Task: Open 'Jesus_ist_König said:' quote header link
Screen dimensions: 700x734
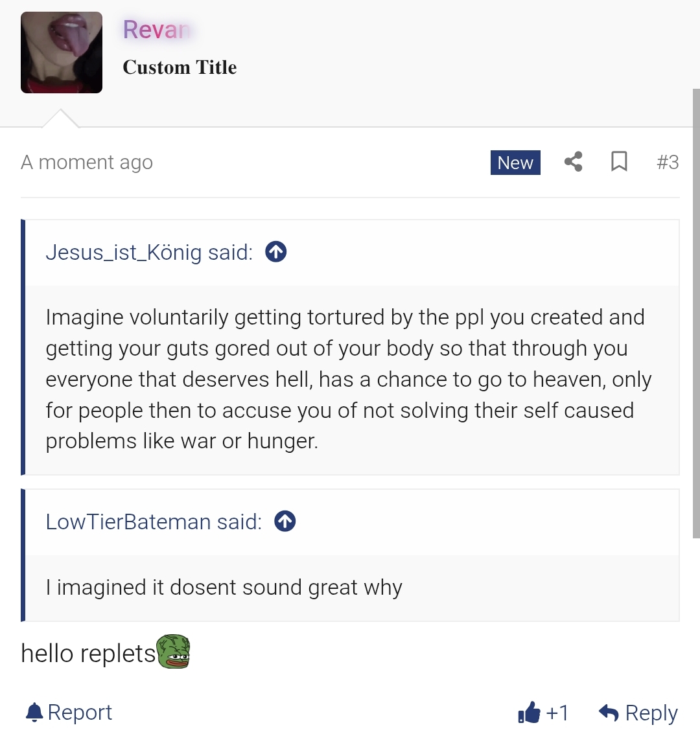Action: click(149, 252)
